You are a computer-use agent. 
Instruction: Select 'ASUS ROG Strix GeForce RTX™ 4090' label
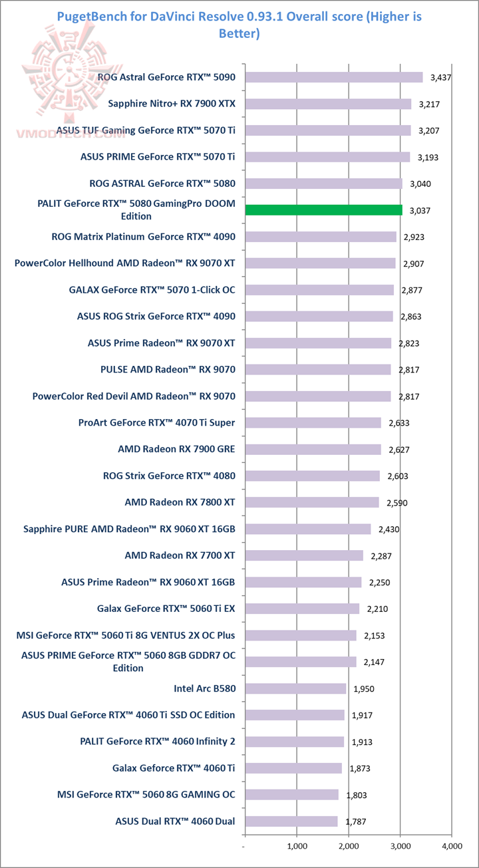156,317
